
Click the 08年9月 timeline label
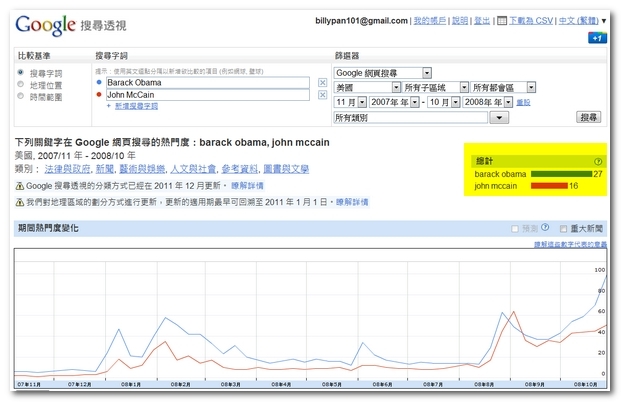pyautogui.click(x=535, y=384)
